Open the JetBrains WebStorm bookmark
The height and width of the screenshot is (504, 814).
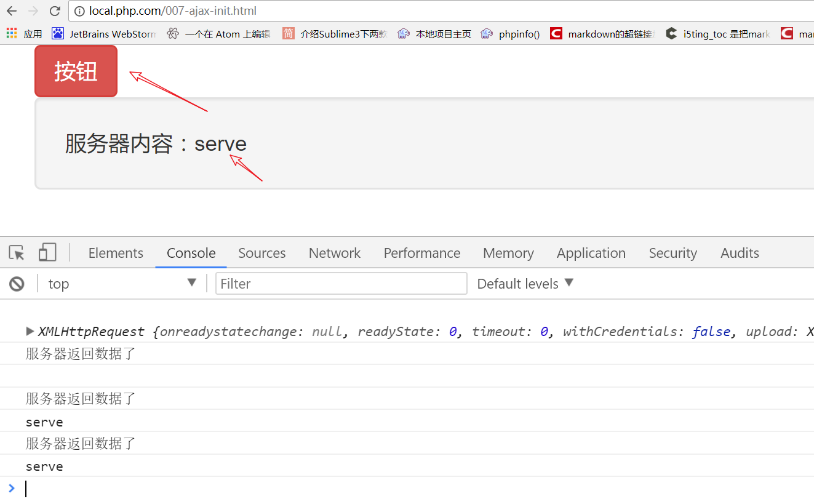(104, 34)
